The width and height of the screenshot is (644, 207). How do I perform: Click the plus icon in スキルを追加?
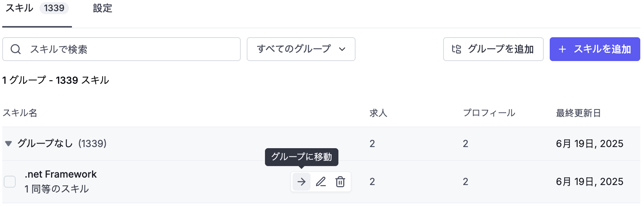click(x=562, y=49)
